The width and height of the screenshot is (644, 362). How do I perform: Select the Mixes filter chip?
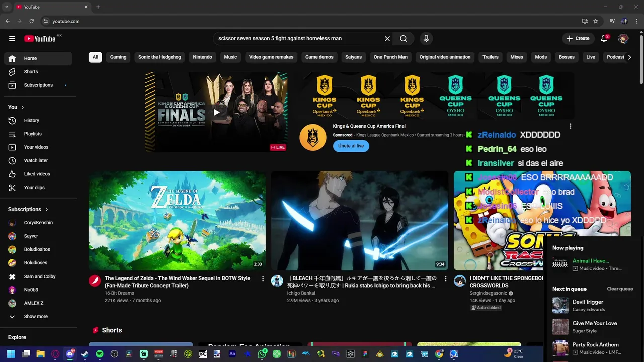pos(517,57)
